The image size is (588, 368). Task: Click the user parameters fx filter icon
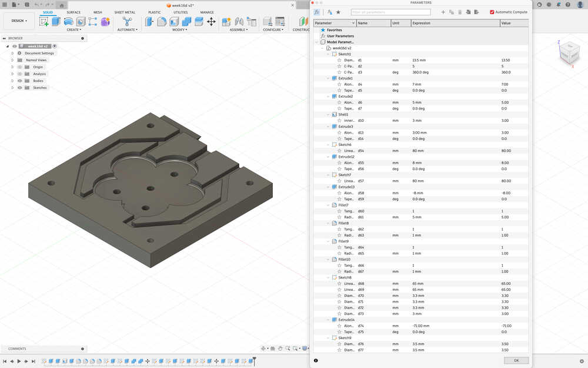pyautogui.click(x=317, y=12)
